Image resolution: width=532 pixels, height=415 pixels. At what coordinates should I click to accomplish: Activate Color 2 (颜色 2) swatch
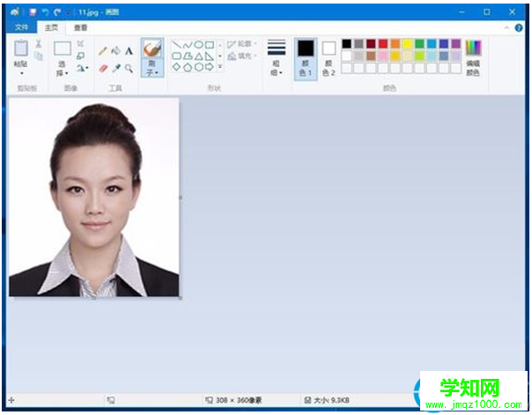pos(329,57)
